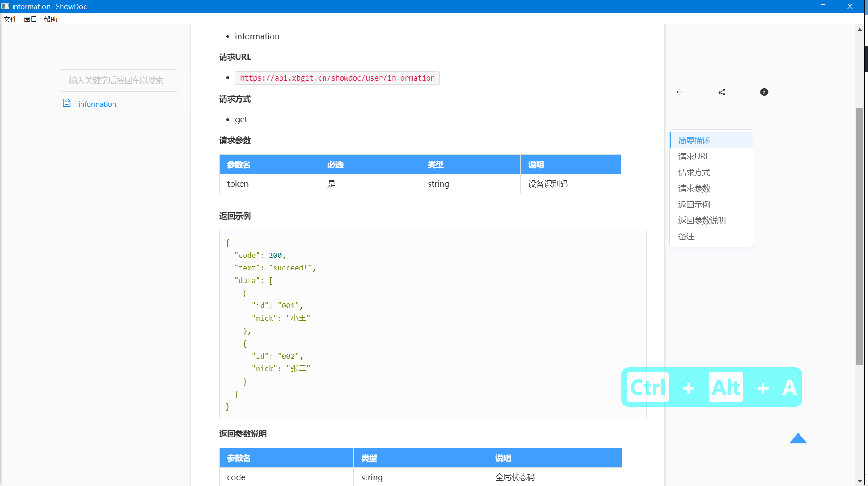Click the "nick": "张三" JSON line
The image size is (868, 486).
pos(281,369)
